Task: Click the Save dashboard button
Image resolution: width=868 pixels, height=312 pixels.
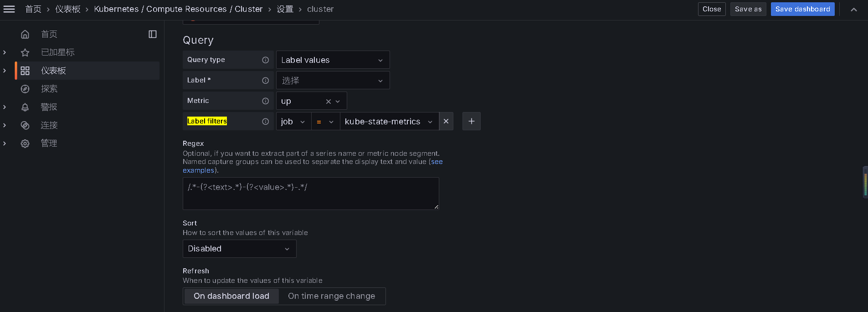Action: (x=802, y=9)
